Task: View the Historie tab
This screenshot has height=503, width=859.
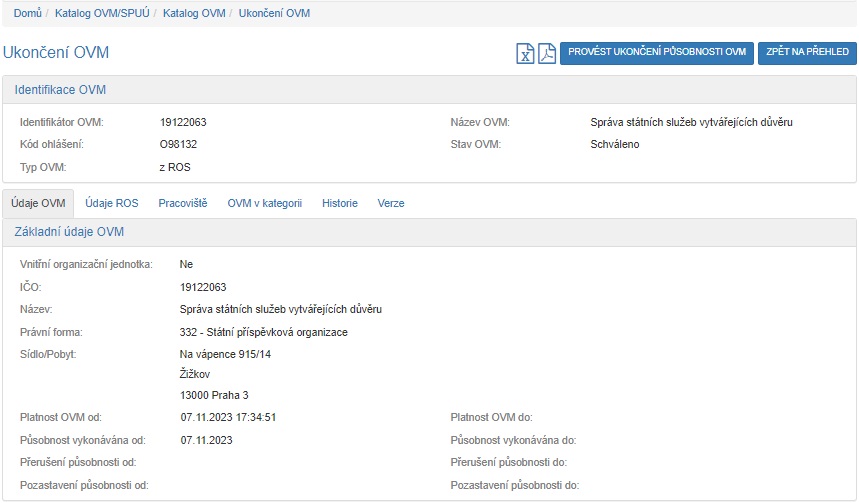Action: coord(340,203)
